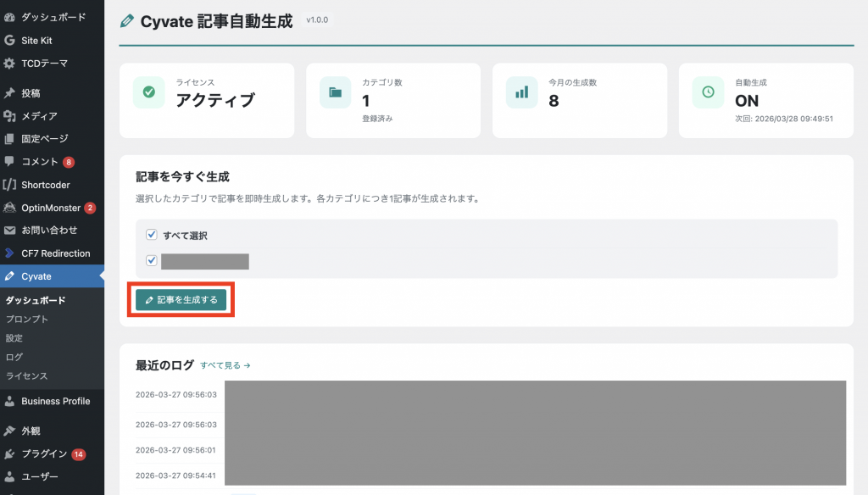This screenshot has width=868, height=495.
Task: Open コメント menu with 8 badge
Action: (40, 162)
